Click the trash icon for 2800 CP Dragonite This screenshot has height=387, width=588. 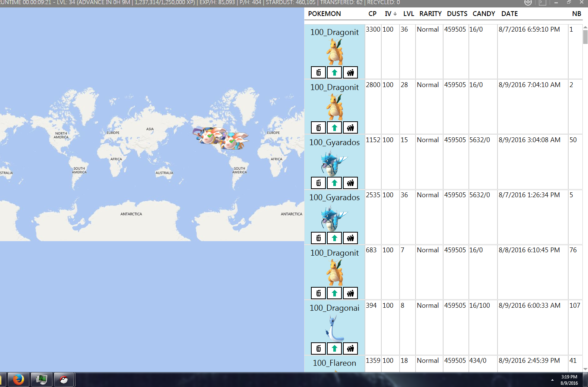pos(318,128)
